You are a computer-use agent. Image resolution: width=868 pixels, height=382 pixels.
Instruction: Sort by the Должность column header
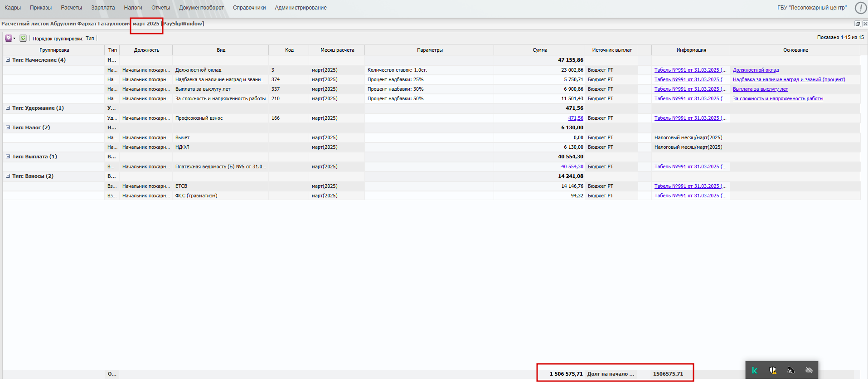[x=146, y=50]
